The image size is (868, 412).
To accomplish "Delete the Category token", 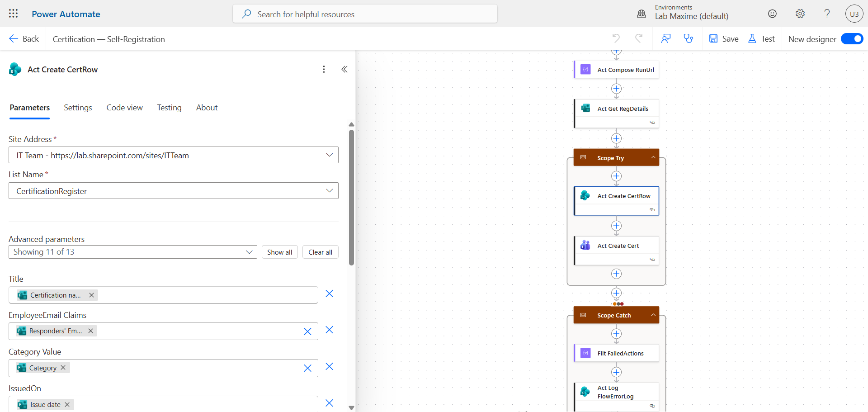I will coord(63,368).
